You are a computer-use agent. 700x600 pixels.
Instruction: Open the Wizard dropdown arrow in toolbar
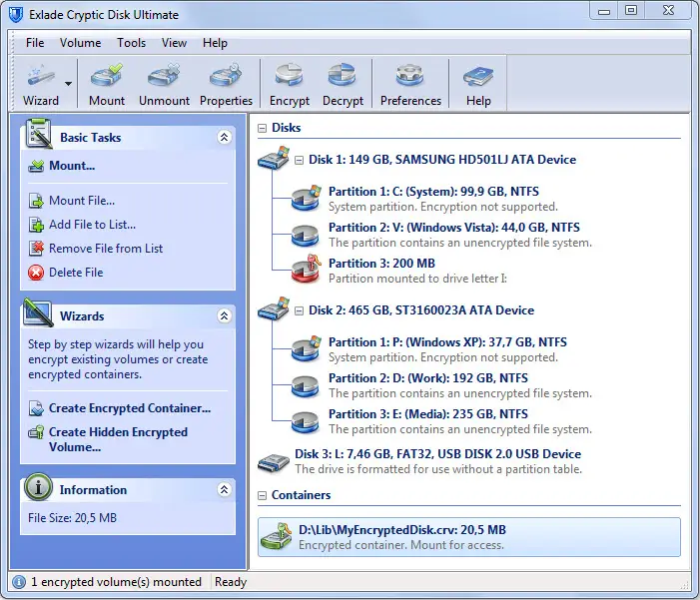pyautogui.click(x=68, y=84)
